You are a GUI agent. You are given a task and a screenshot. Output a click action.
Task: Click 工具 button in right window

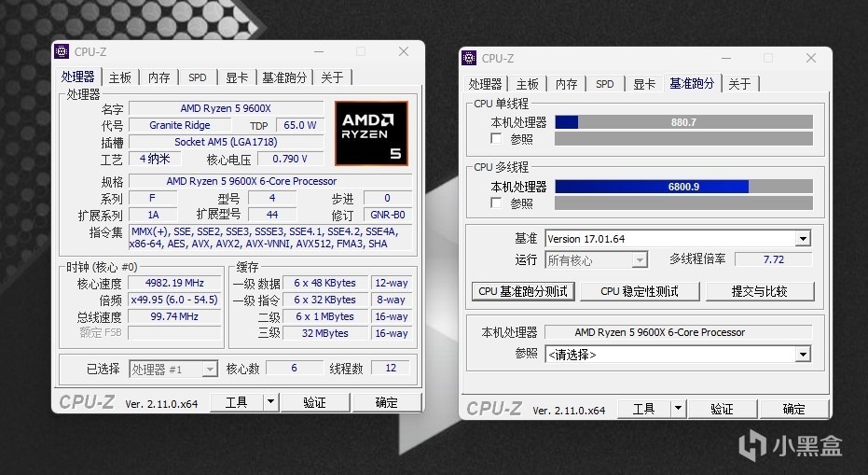click(644, 409)
